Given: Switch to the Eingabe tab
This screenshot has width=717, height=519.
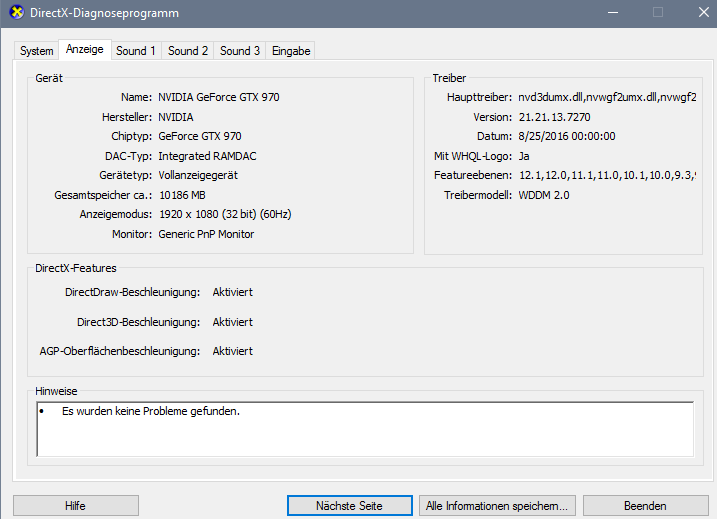Looking at the screenshot, I should pyautogui.click(x=291, y=51).
